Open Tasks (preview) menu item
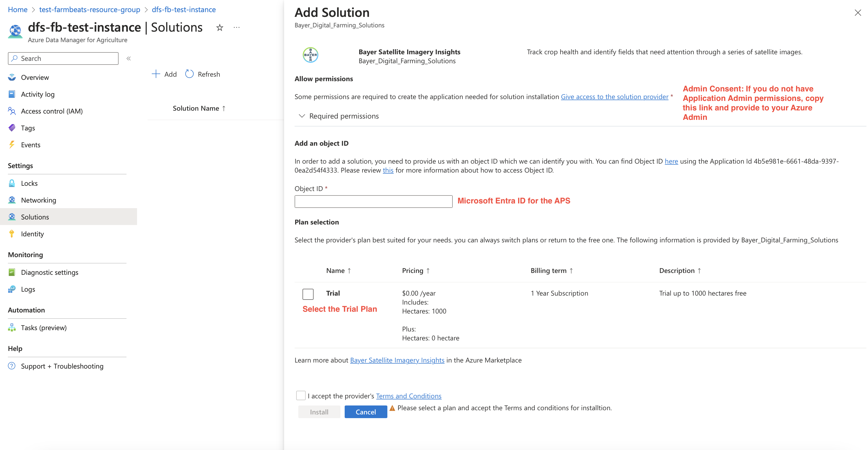The width and height of the screenshot is (868, 450). 69,328
